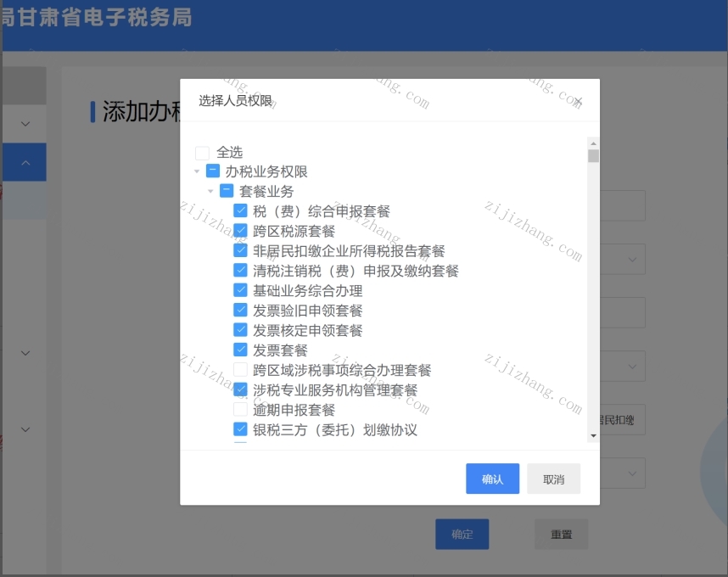Check 逾期申报套餐 checkbox
Screen dimensions: 728x577
pos(240,409)
